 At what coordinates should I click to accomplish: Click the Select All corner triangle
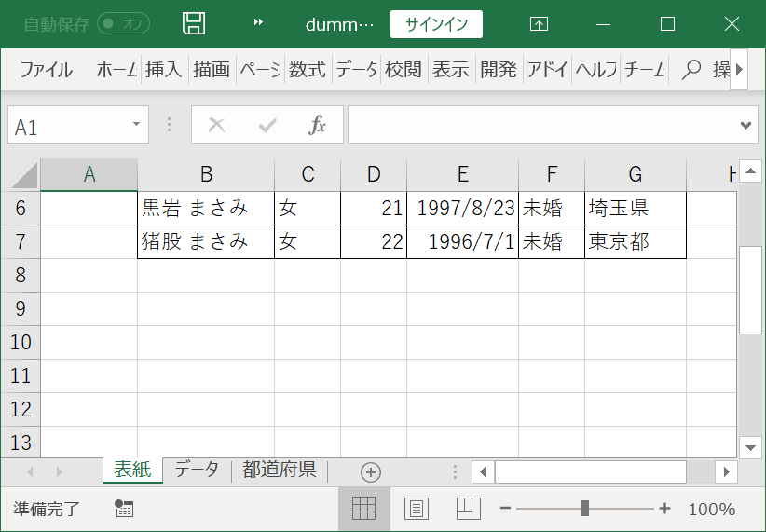click(24, 175)
